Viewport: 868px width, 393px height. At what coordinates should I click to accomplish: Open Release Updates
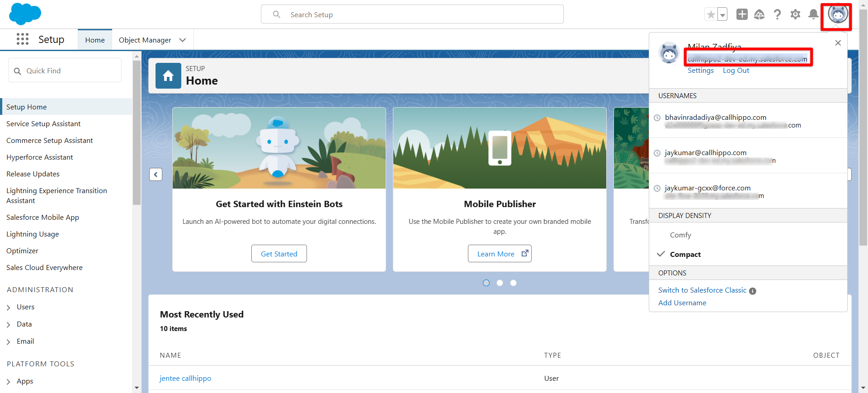[33, 174]
